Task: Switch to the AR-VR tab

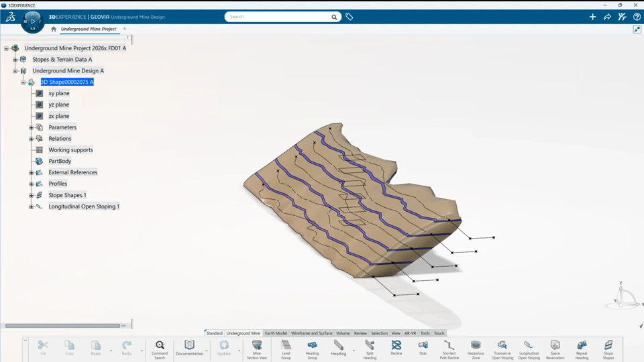Action: (x=410, y=333)
